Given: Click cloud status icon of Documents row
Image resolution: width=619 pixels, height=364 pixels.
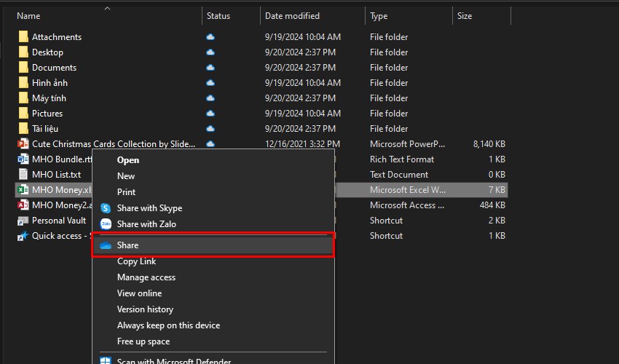Looking at the screenshot, I should point(210,68).
